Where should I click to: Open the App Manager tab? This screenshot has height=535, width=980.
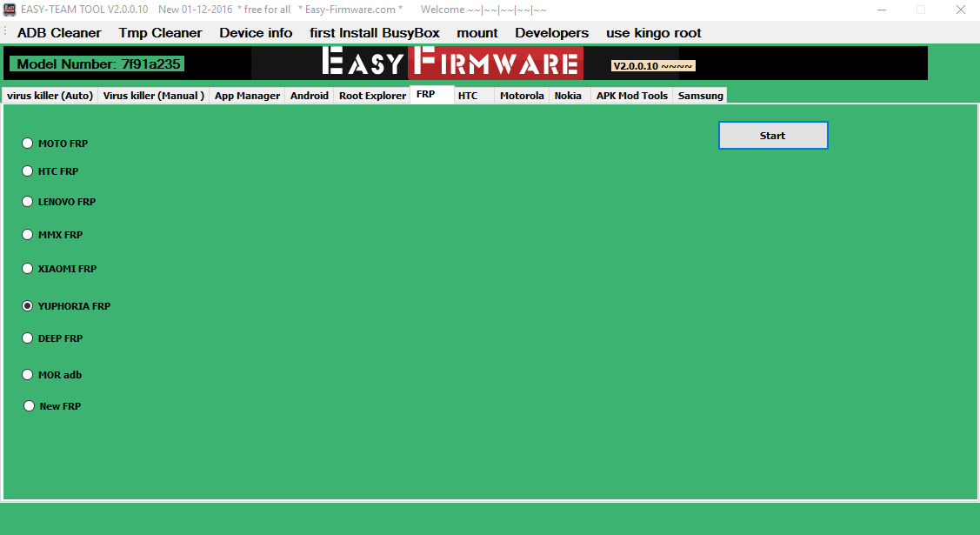pyautogui.click(x=247, y=95)
